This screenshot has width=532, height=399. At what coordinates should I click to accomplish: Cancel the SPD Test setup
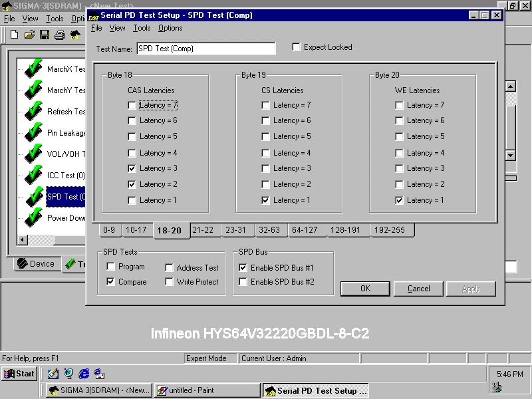418,289
